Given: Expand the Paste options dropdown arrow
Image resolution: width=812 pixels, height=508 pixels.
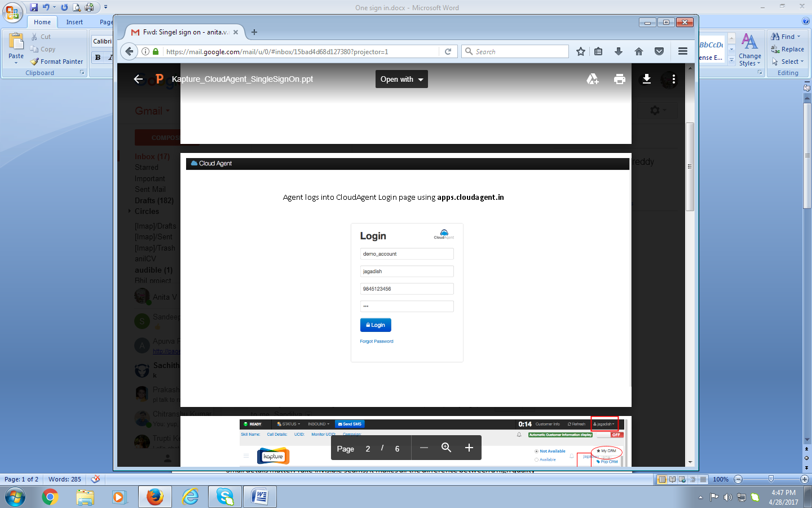Looking at the screenshot, I should 16,63.
